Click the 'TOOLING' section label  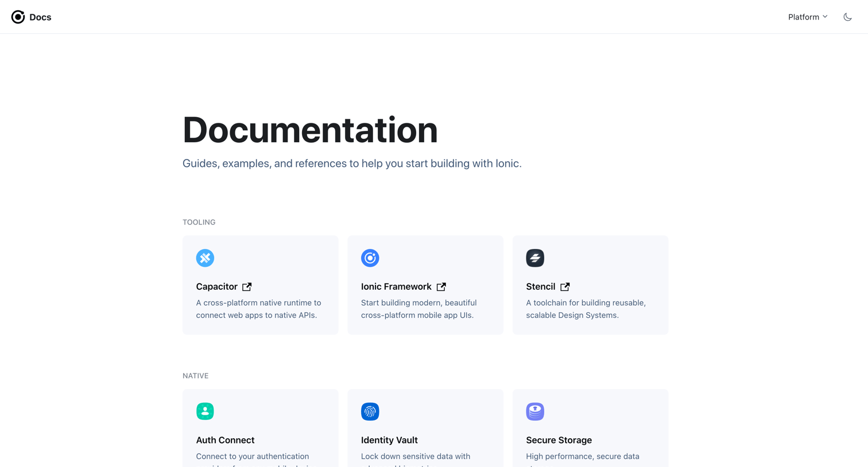click(x=199, y=222)
